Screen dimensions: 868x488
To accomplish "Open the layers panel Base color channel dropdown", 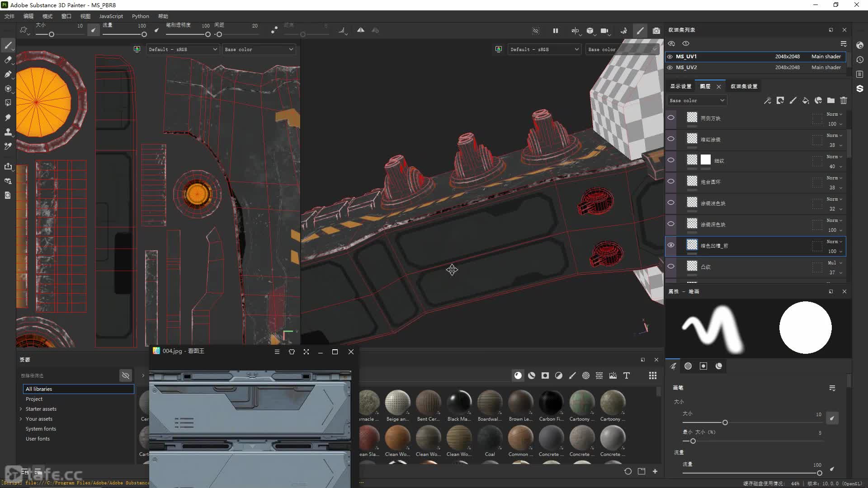I will pyautogui.click(x=697, y=100).
